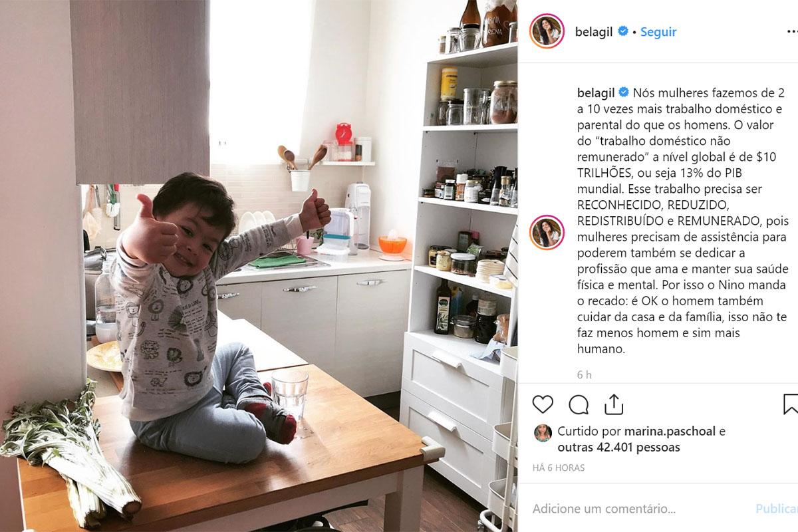The image size is (798, 532).
Task: Open the marina.paschoal profile link
Action: point(670,432)
